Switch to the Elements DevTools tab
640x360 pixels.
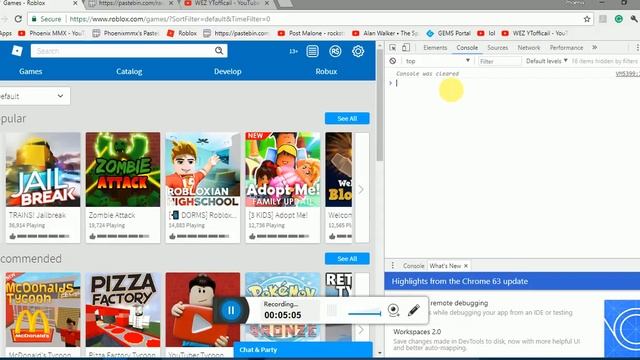coord(435,47)
